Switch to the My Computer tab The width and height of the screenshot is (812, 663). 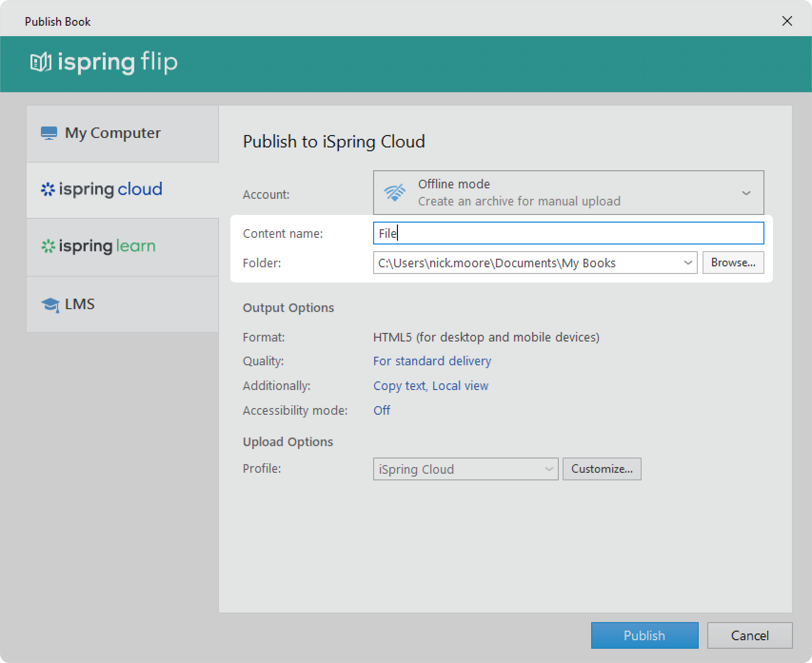click(x=122, y=134)
